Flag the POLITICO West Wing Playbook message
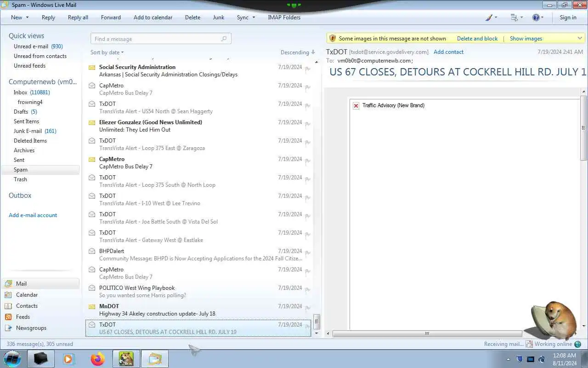588x368 pixels. point(308,290)
